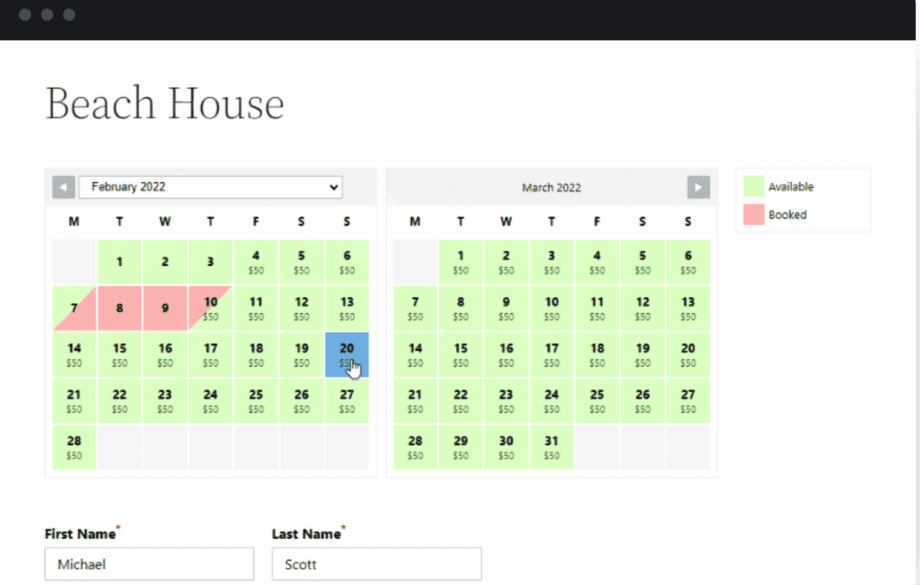Pick February 13 on the calendar
The width and height of the screenshot is (920, 585).
(x=347, y=308)
